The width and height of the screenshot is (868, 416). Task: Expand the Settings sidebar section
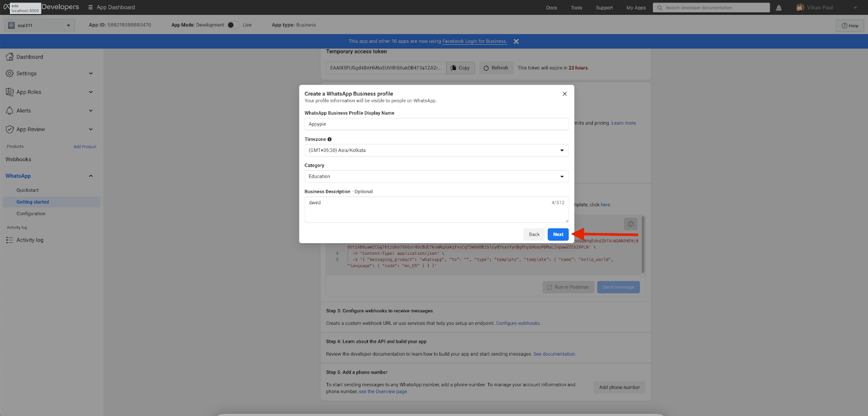91,73
